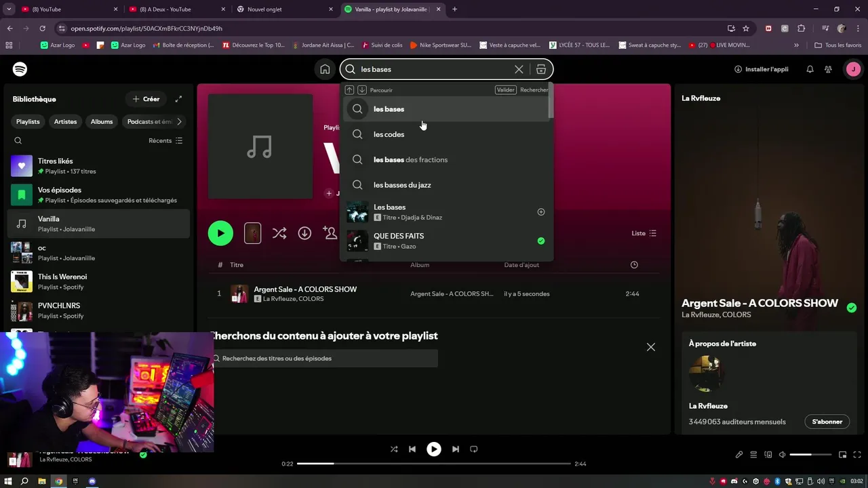The width and height of the screenshot is (868, 488).
Task: Click the Argent Sale track title in the list
Action: [305, 289]
